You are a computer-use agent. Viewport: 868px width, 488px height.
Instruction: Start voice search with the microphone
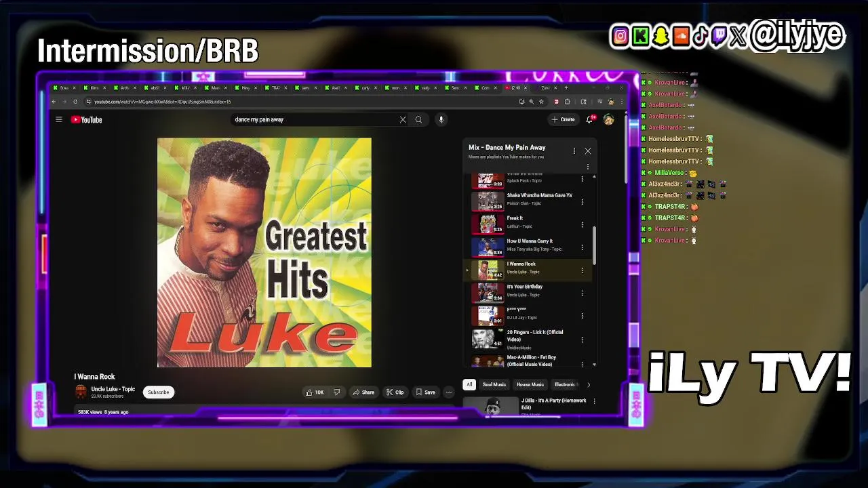point(441,119)
